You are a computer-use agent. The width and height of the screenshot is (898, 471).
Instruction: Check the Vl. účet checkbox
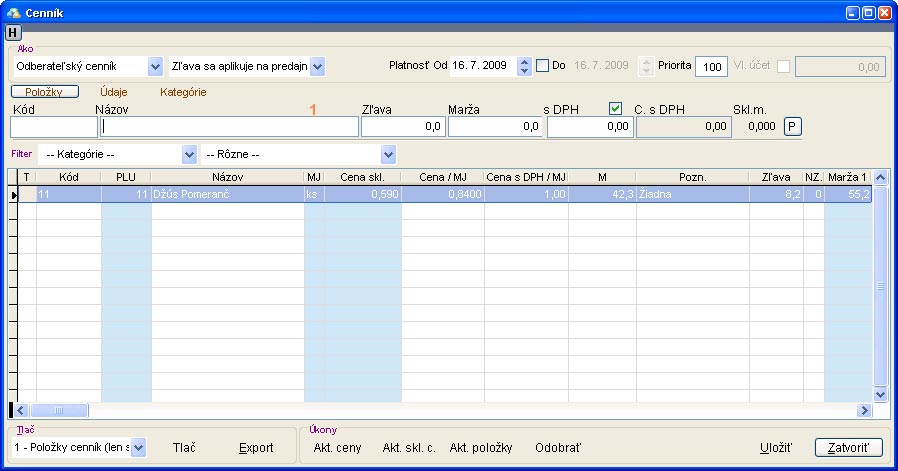(x=783, y=66)
